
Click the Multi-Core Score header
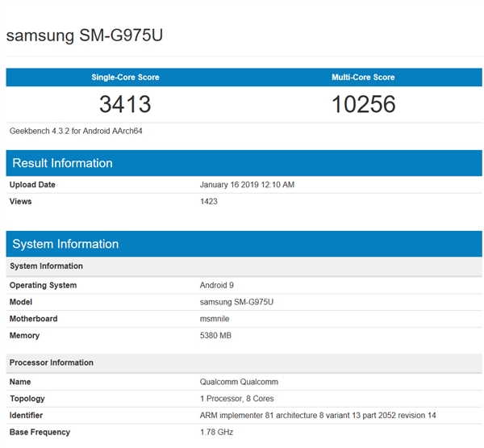(363, 77)
